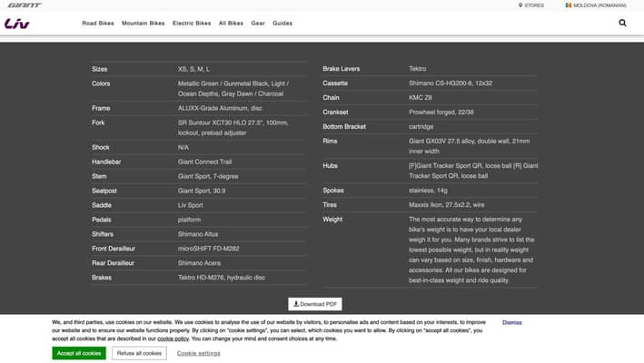Click the 'Tektro' brake levers value
This screenshot has width=644, height=363.
point(417,68)
